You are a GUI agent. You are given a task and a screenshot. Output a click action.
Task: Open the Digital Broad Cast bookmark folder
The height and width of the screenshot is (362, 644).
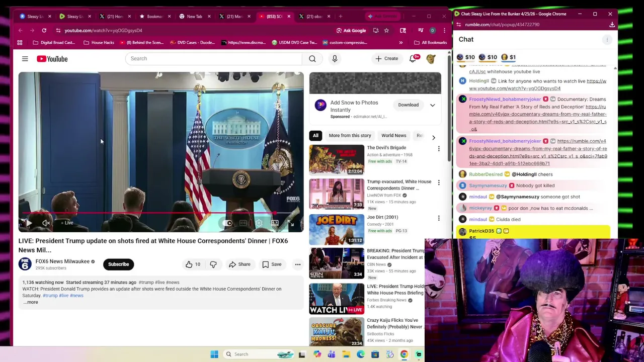pos(53,43)
